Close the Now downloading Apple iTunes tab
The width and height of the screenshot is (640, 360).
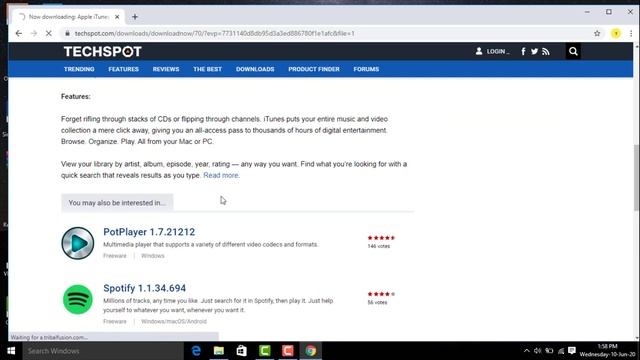pyautogui.click(x=117, y=17)
